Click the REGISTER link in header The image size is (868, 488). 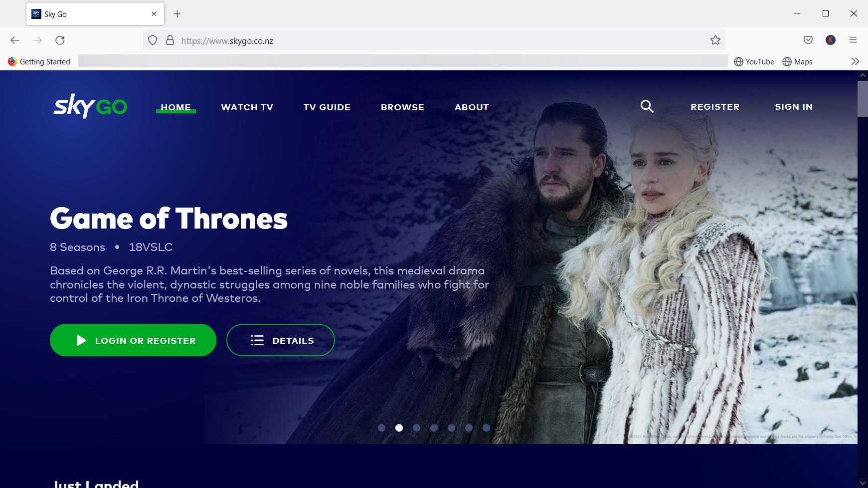pos(715,106)
